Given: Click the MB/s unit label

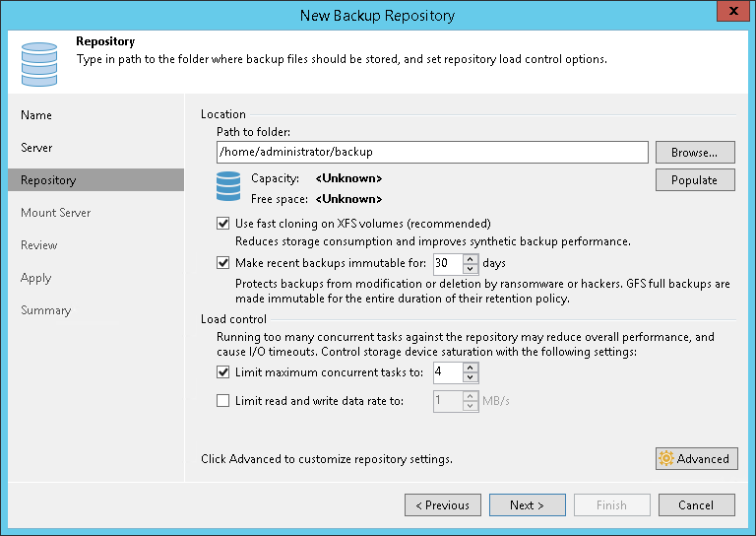Looking at the screenshot, I should click(x=496, y=401).
